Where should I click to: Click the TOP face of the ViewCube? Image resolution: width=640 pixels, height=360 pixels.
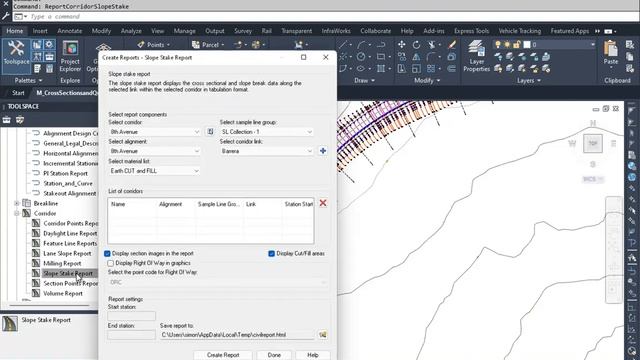[593, 144]
